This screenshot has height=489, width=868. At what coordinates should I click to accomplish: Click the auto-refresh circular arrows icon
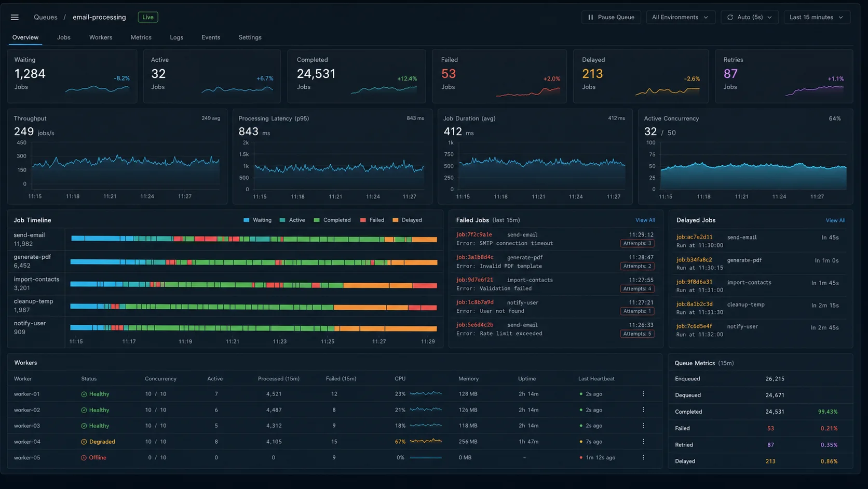pos(730,17)
